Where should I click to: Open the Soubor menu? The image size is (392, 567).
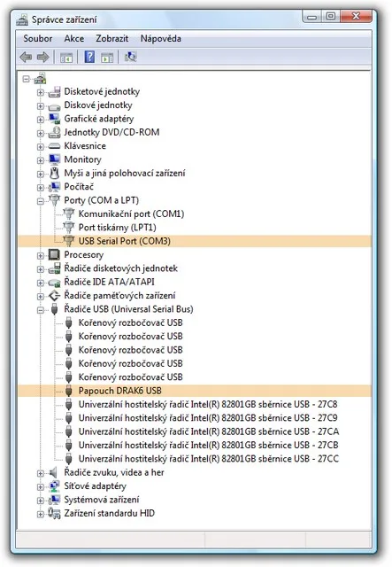[37, 38]
